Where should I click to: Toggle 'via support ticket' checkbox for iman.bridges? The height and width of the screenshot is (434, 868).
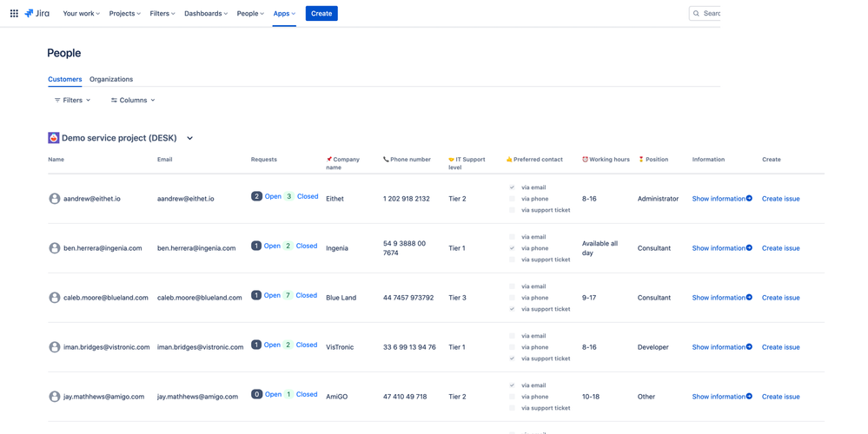pos(512,358)
